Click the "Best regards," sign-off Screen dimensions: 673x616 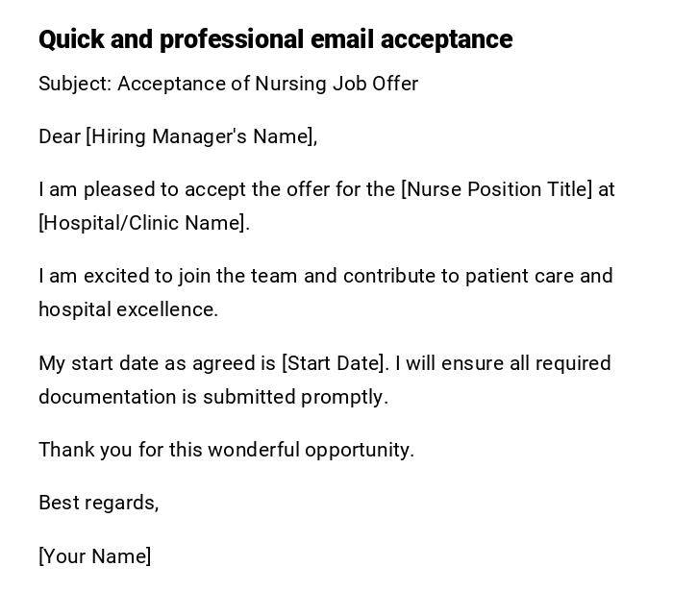pyautogui.click(x=98, y=503)
